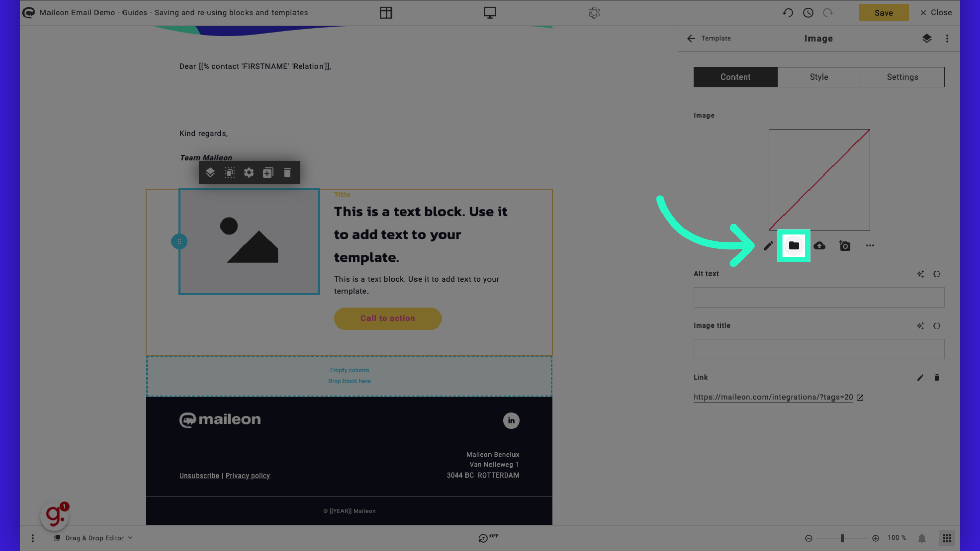980x551 pixels.
Task: Click the delete block icon in toolbar
Action: tap(287, 172)
